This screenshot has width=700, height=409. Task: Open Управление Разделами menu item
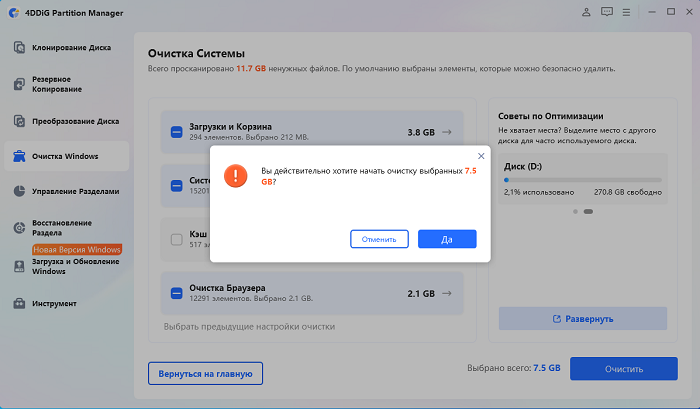click(x=67, y=191)
